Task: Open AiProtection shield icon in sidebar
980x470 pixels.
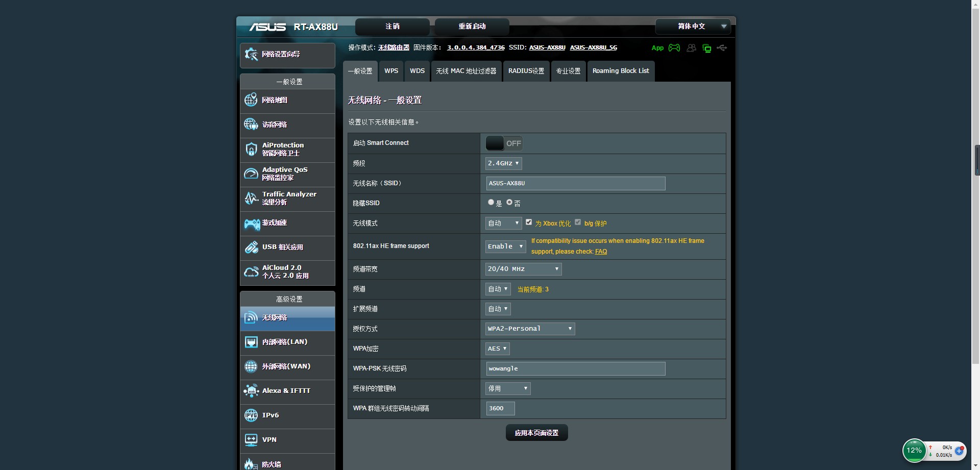Action: 251,149
